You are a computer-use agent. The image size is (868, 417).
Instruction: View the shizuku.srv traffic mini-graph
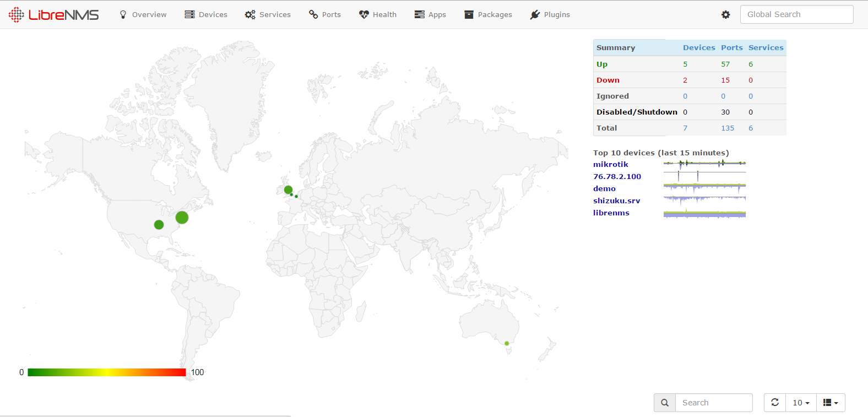tap(704, 200)
